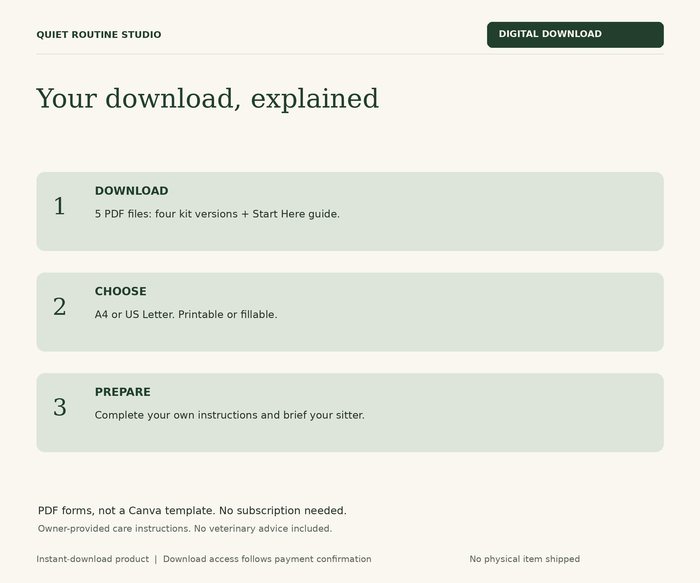
Task: Click 'No physical item shipped' footer text
Action: [525, 559]
